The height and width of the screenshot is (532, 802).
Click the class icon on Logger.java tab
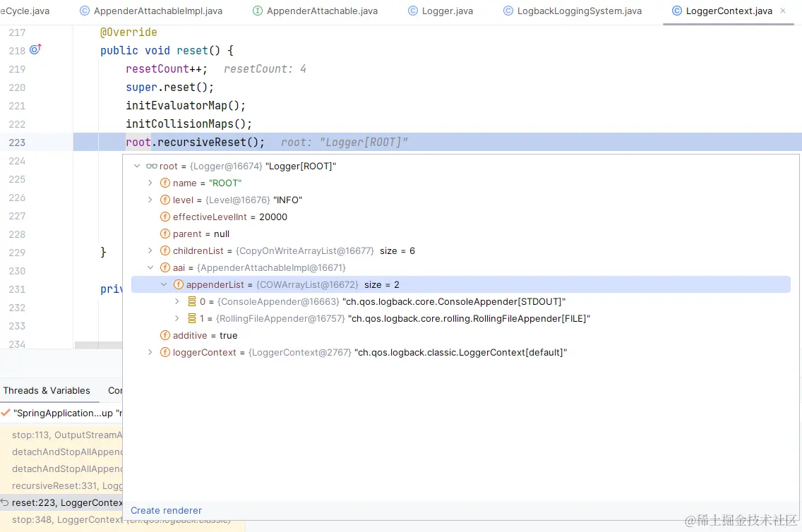[413, 11]
